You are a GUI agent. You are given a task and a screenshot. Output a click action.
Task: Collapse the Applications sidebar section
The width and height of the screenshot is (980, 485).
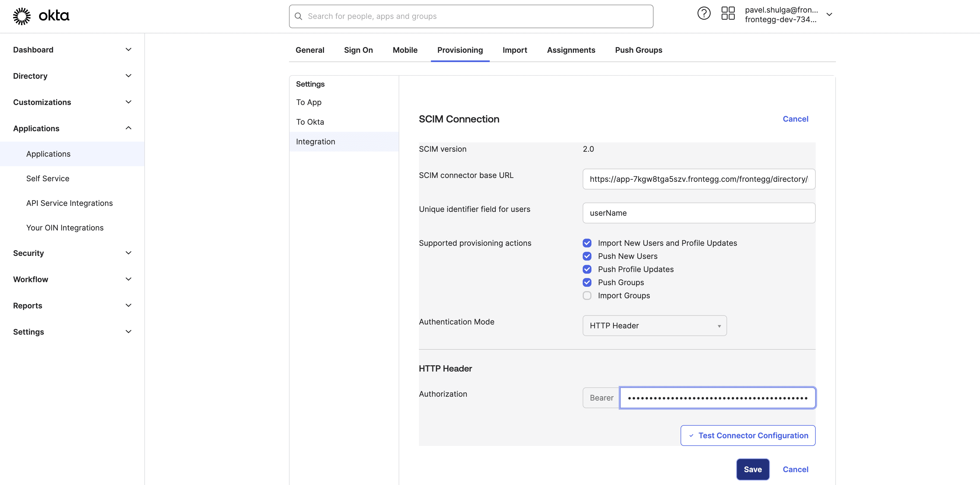[x=72, y=128]
